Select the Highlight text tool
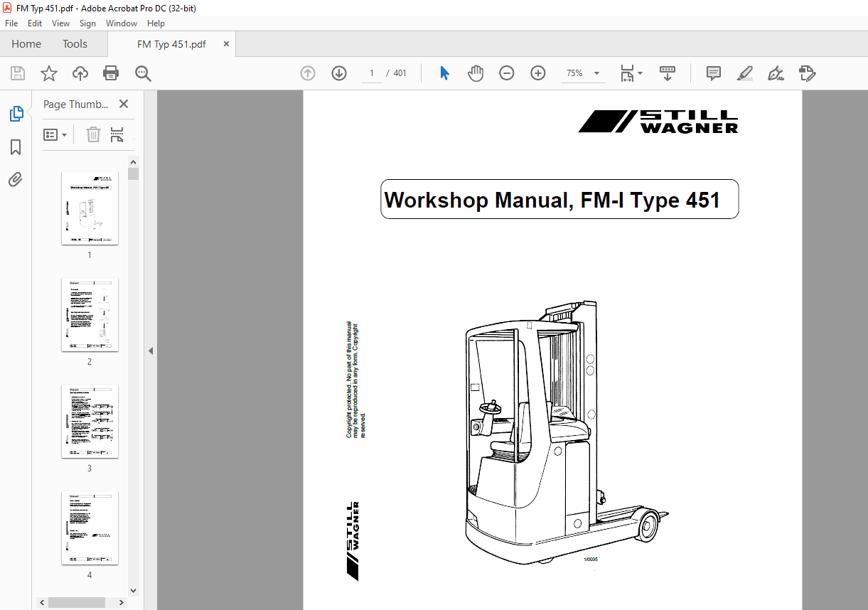The image size is (868, 610). pyautogui.click(x=745, y=73)
